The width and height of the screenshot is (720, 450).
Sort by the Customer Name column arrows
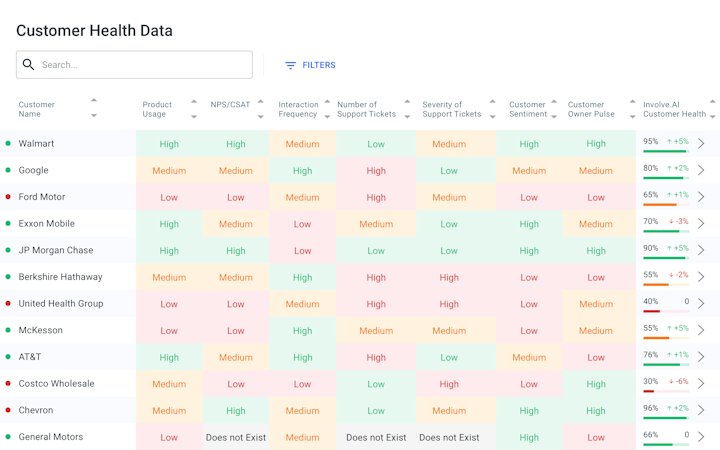(x=94, y=108)
